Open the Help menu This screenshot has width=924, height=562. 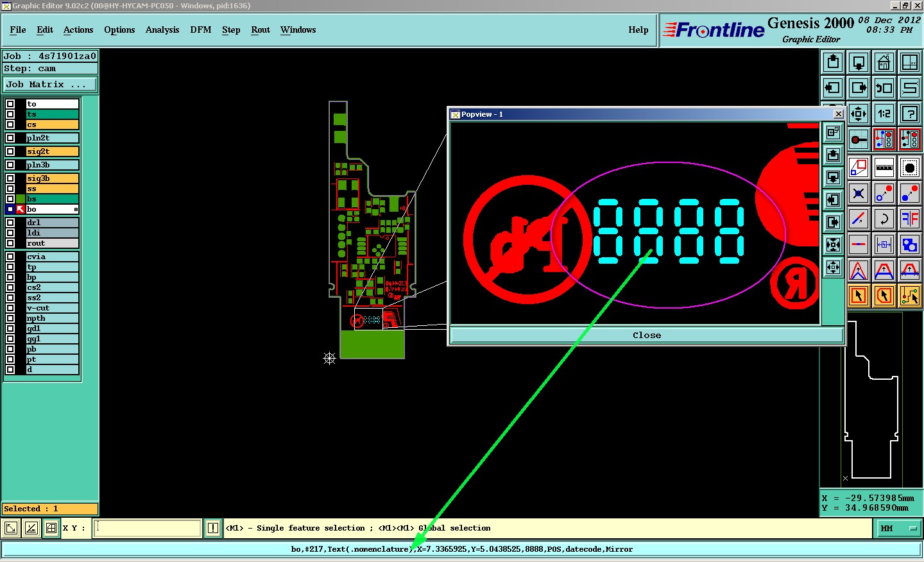click(x=638, y=30)
